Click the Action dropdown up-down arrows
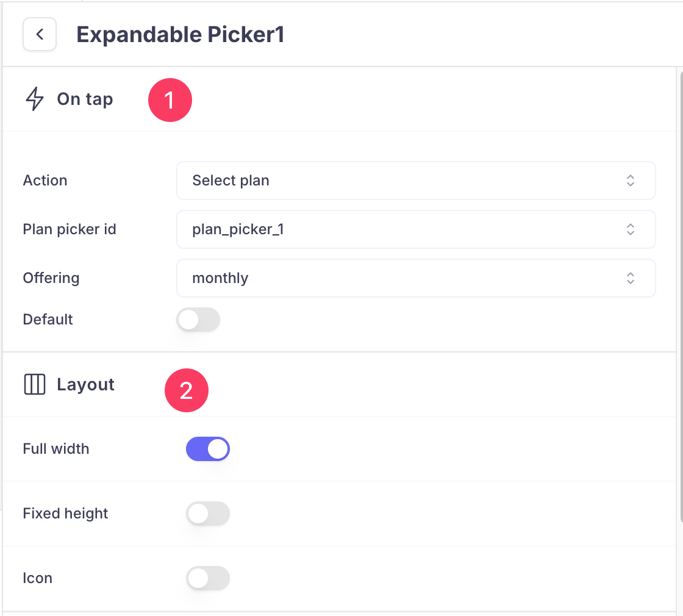This screenshot has height=616, width=683. click(x=631, y=181)
